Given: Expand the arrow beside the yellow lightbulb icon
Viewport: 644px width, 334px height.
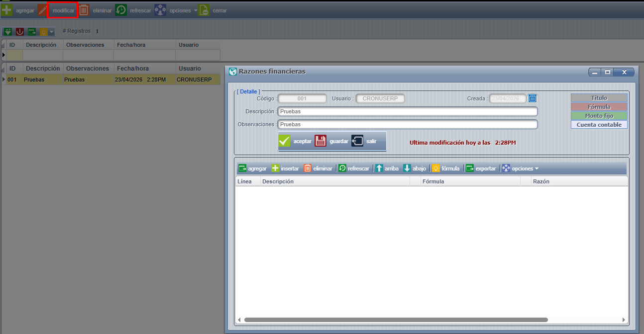Looking at the screenshot, I should pyautogui.click(x=52, y=32).
